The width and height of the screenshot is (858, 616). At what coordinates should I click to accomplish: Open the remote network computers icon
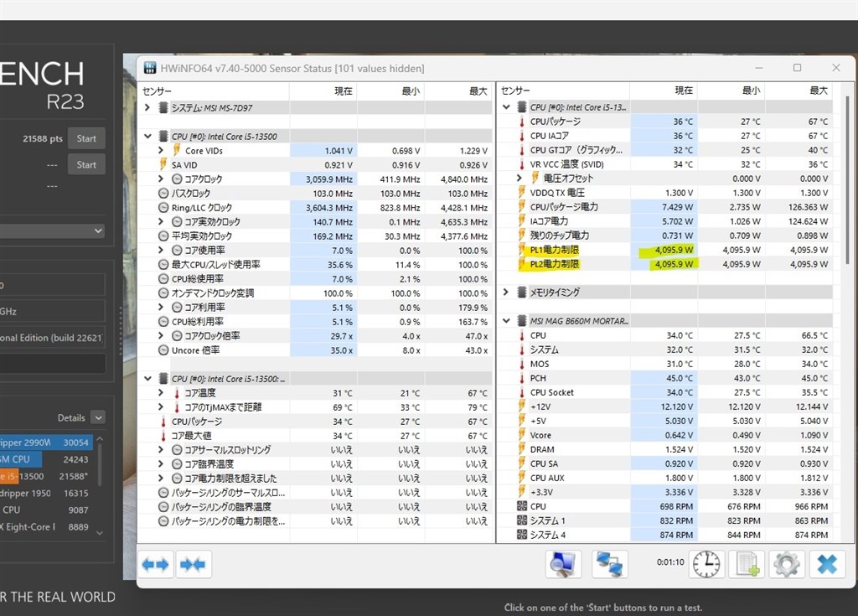coord(610,564)
